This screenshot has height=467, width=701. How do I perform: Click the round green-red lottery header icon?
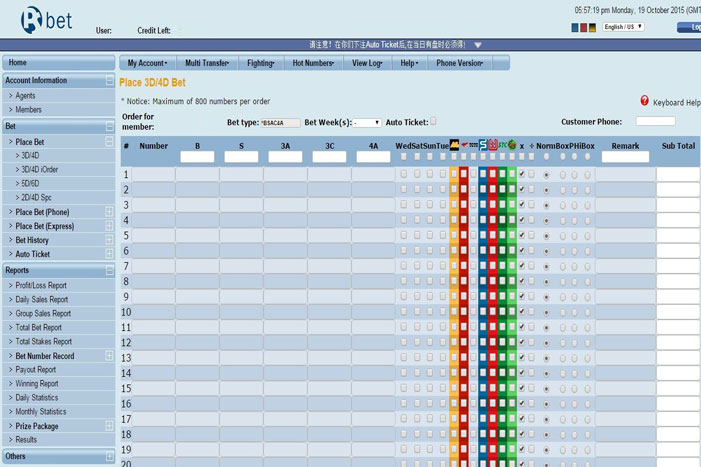(512, 145)
